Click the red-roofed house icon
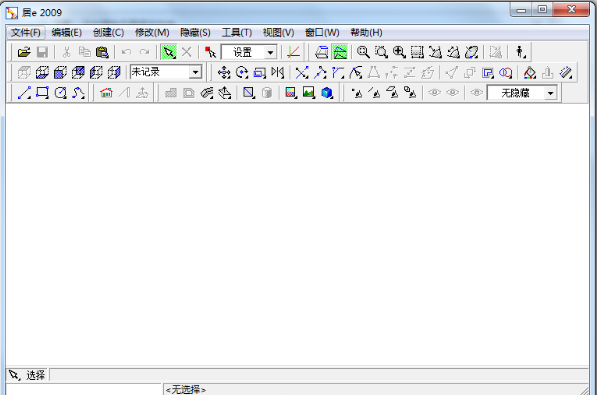Viewport: 598px width, 395px height. pos(106,93)
